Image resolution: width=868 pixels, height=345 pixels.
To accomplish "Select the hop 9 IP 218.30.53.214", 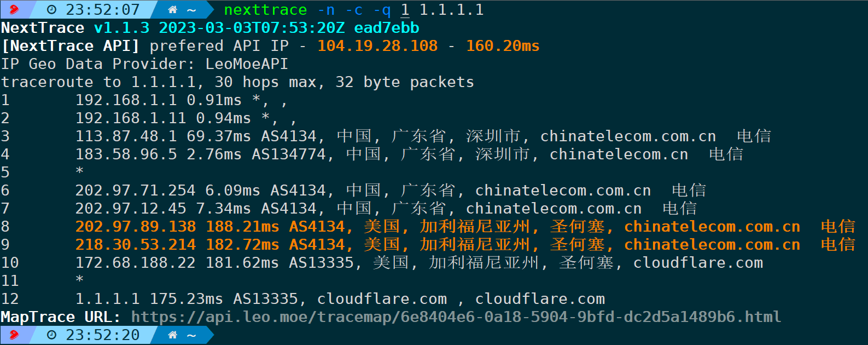I will [x=136, y=245].
